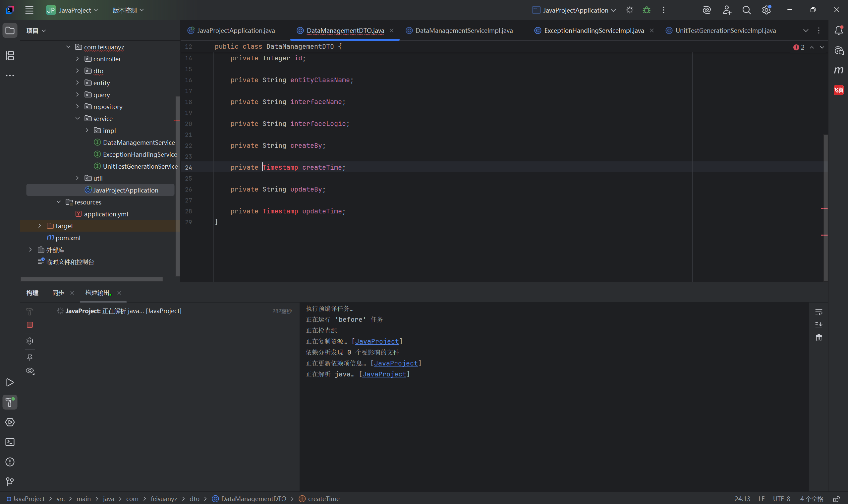848x504 pixels.
Task: Show more tool windows ellipsis
Action: [x=10, y=76]
